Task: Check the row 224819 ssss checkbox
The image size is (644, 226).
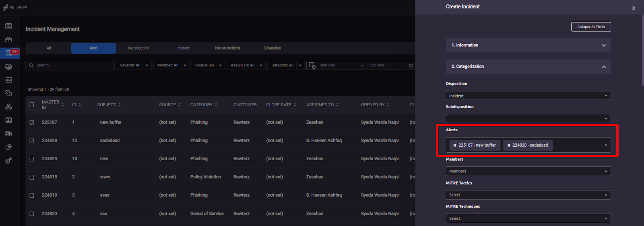Action: (x=32, y=195)
